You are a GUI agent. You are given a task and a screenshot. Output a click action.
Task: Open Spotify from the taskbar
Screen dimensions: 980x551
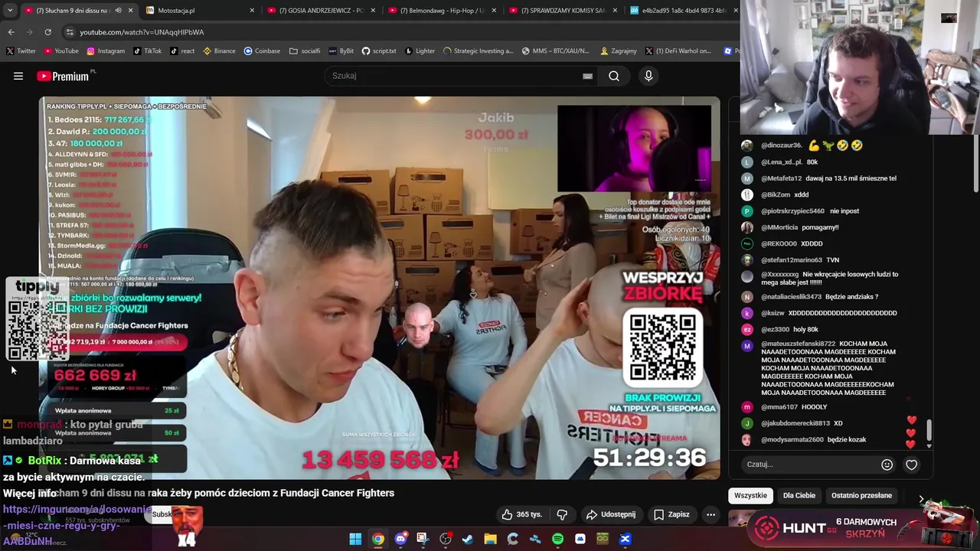tap(557, 539)
